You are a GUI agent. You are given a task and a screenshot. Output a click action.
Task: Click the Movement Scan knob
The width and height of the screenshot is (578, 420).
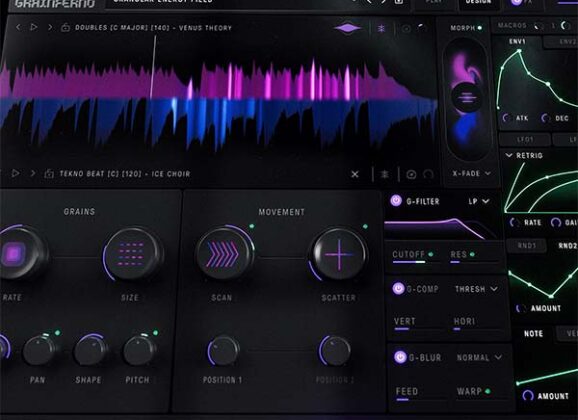tap(224, 254)
